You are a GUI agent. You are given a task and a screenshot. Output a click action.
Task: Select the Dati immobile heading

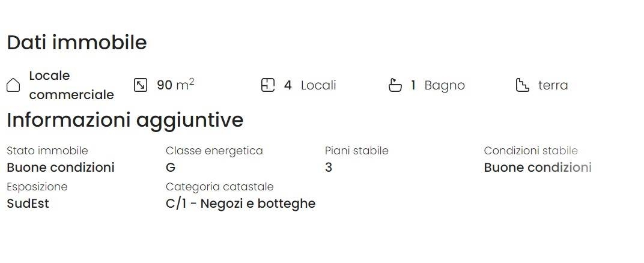pyautogui.click(x=77, y=43)
